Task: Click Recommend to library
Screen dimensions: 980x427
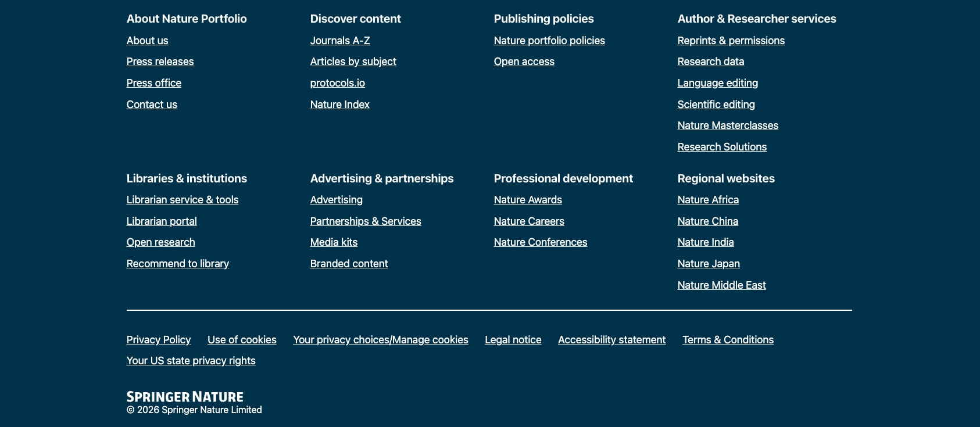Action: click(x=177, y=264)
